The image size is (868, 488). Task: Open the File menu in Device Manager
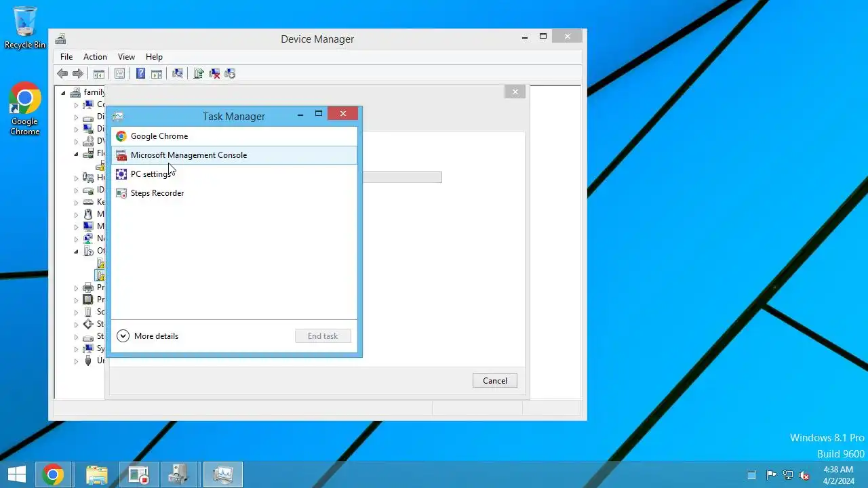pos(66,57)
